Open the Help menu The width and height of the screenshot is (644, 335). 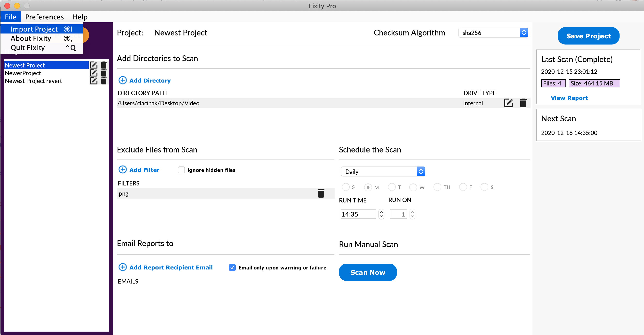(80, 17)
